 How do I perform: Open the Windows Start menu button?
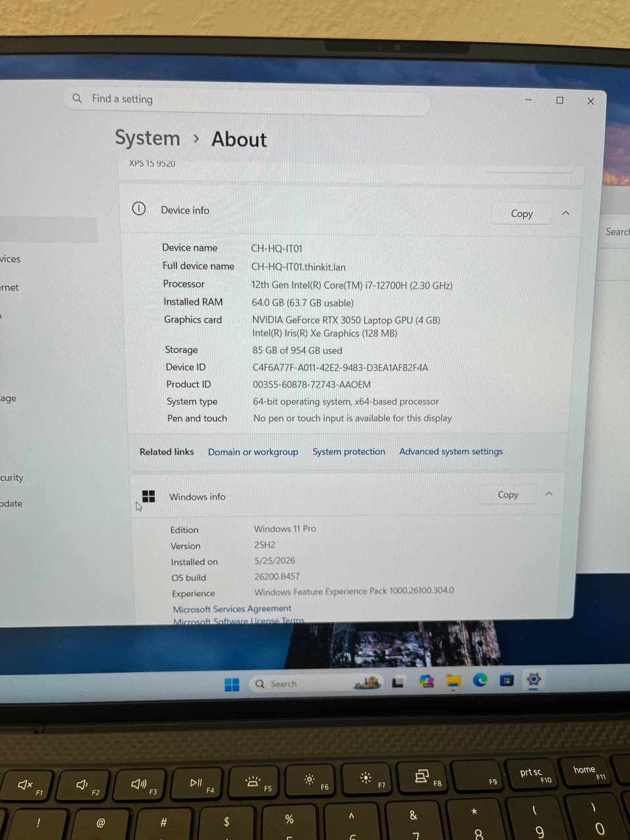[x=232, y=684]
